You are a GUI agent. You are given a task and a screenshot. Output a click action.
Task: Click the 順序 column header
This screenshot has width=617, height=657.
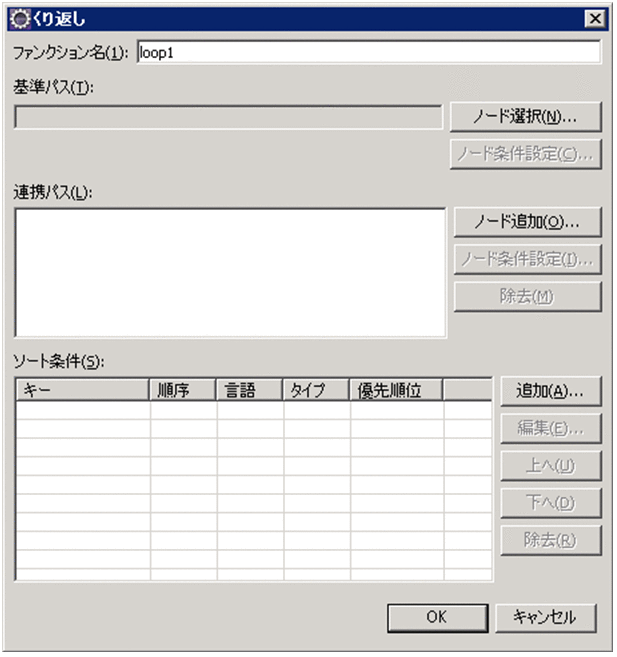(x=183, y=390)
